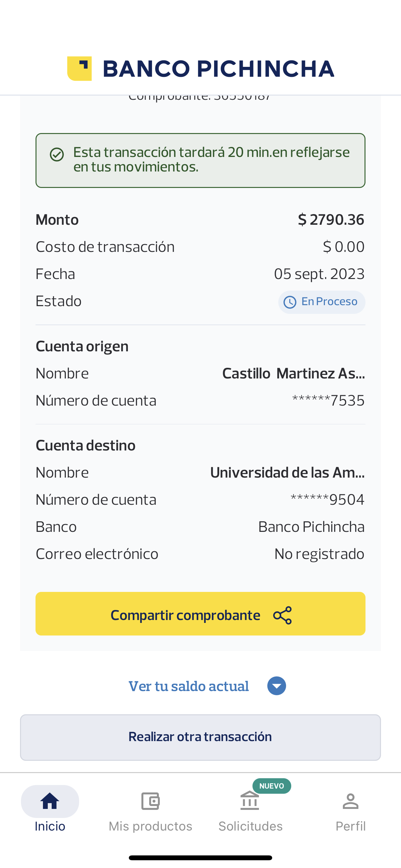Tap the wallet icon for Mis productos
Image resolution: width=401 pixels, height=868 pixels.
(x=150, y=801)
